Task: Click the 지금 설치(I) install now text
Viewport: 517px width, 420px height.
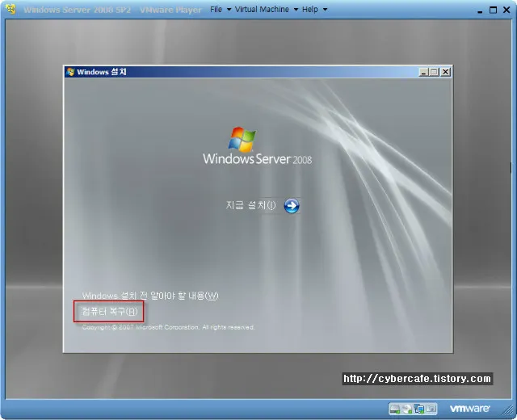Action: coord(250,205)
